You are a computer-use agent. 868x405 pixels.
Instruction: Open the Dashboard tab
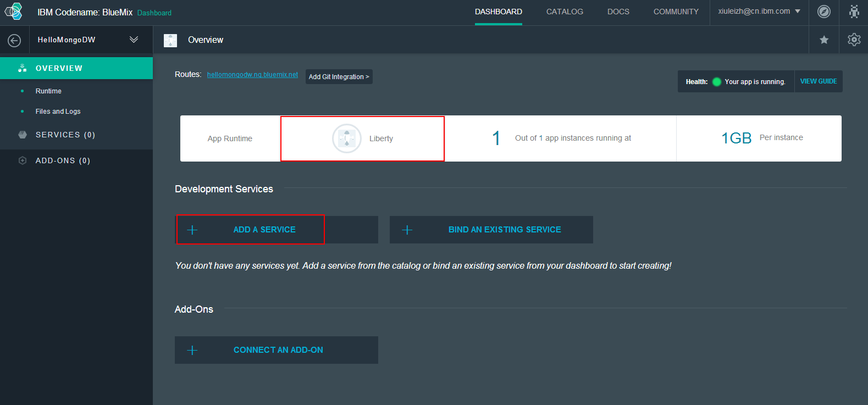[499, 12]
